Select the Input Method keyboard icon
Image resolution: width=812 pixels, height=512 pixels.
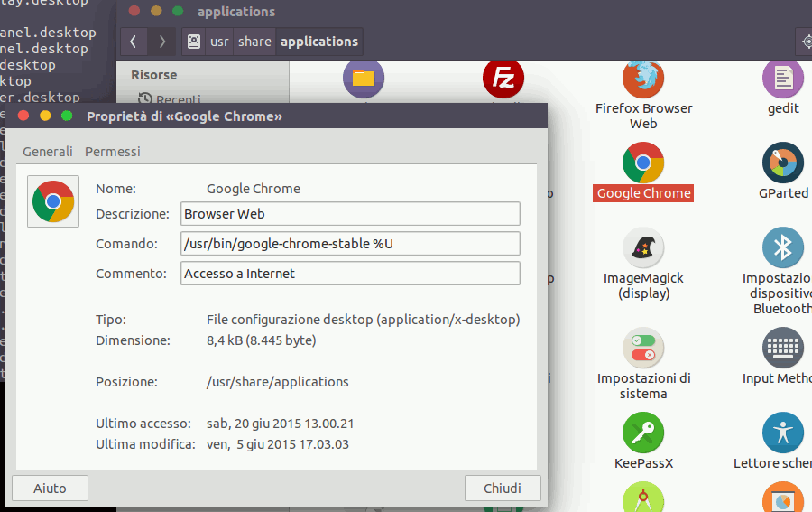(x=783, y=348)
